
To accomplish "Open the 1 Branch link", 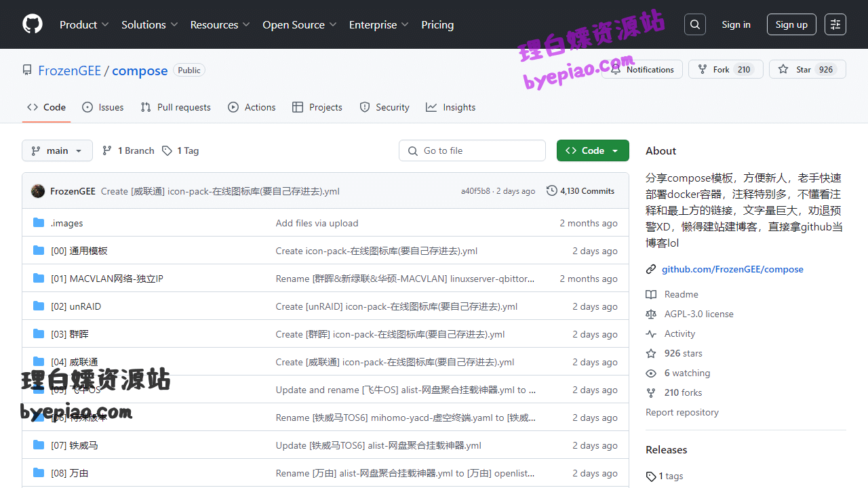I will click(128, 150).
